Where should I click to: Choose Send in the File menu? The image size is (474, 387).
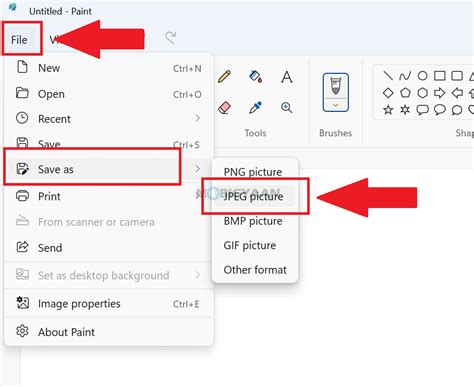coord(109,248)
